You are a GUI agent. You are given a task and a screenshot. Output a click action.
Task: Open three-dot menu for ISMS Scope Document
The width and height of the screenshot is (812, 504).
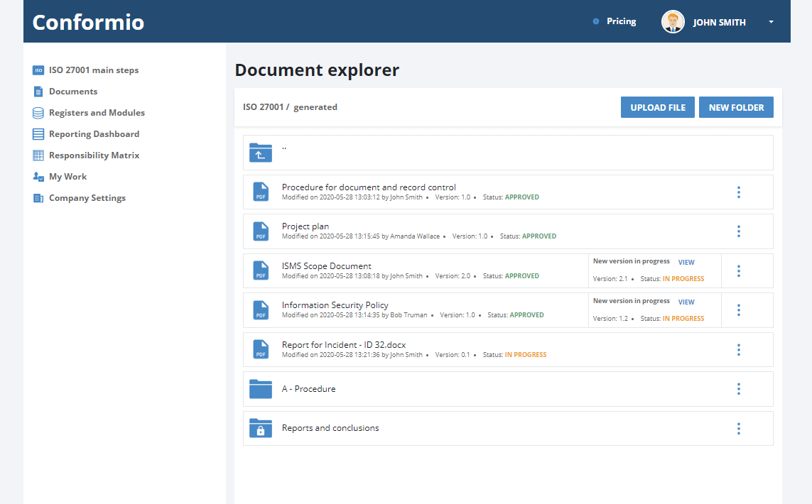click(738, 271)
